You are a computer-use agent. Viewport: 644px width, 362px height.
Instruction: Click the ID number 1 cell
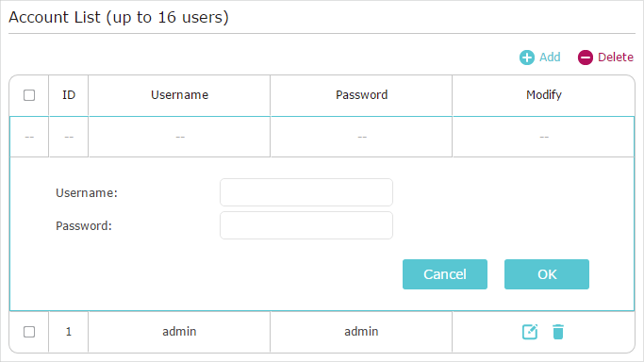tap(69, 332)
